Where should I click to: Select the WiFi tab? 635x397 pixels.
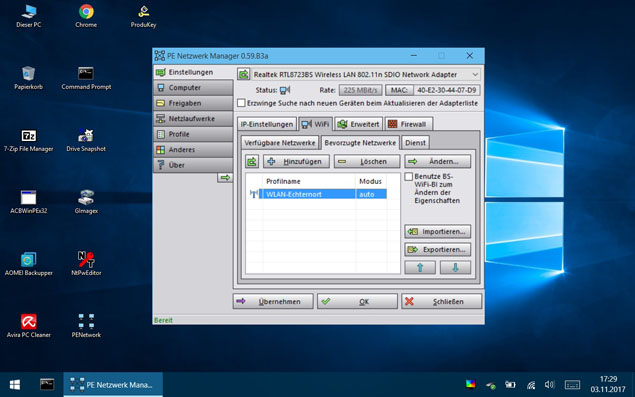315,124
